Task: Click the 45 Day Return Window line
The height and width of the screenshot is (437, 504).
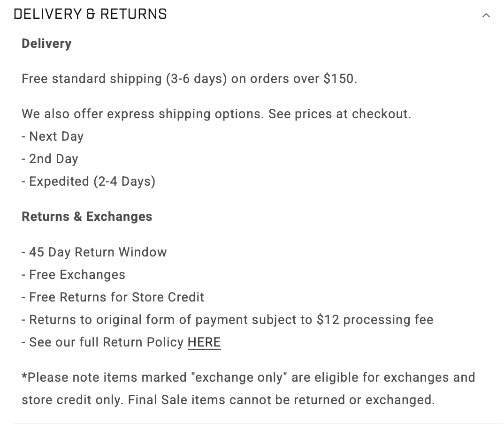Action: click(94, 252)
